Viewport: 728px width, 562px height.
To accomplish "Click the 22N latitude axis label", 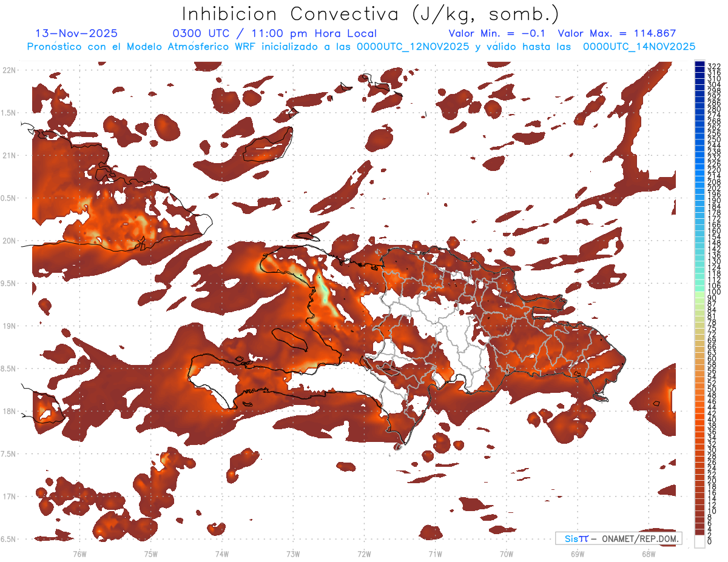I will click(8, 70).
